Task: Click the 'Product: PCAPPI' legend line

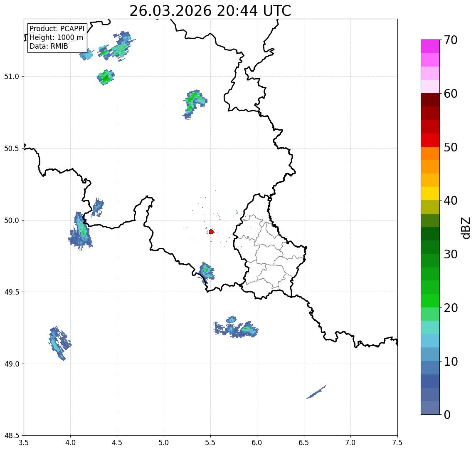Action: click(x=57, y=29)
